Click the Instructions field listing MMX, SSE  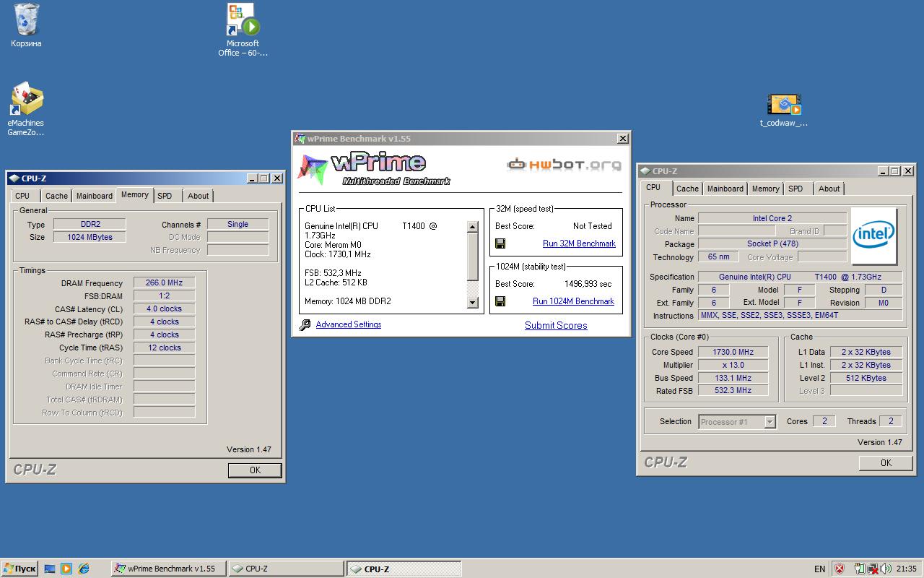pos(800,316)
